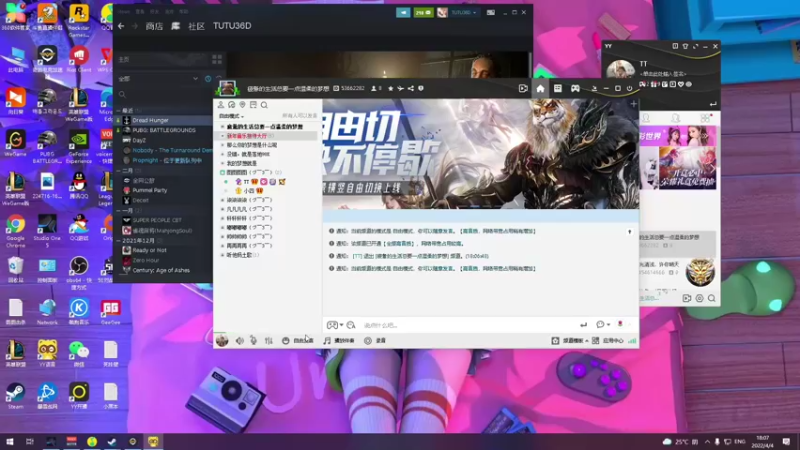
Task: Go back in Steam window
Action: tap(121, 26)
